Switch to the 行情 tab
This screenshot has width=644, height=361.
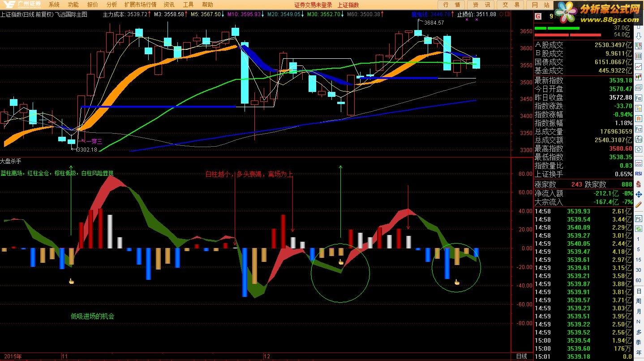pyautogui.click(x=451, y=4)
